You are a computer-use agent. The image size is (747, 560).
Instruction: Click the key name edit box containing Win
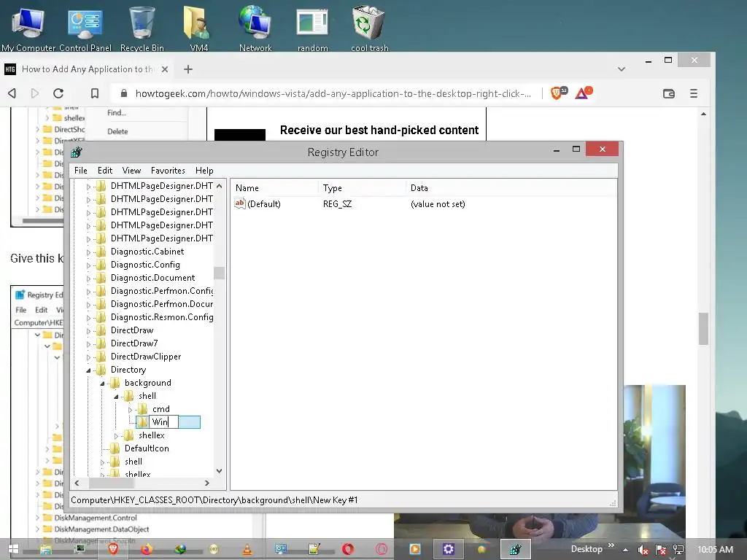coord(164,422)
